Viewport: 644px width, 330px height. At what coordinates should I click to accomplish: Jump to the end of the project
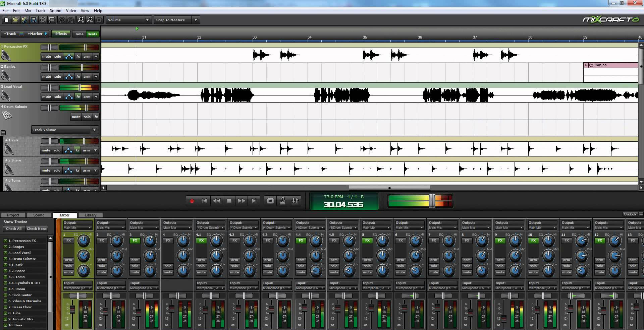254,201
